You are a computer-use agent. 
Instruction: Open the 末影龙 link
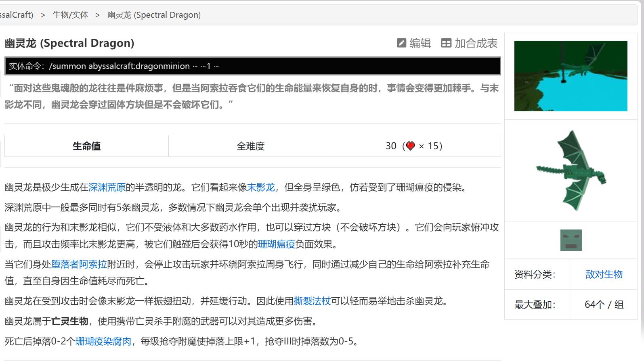(x=261, y=187)
